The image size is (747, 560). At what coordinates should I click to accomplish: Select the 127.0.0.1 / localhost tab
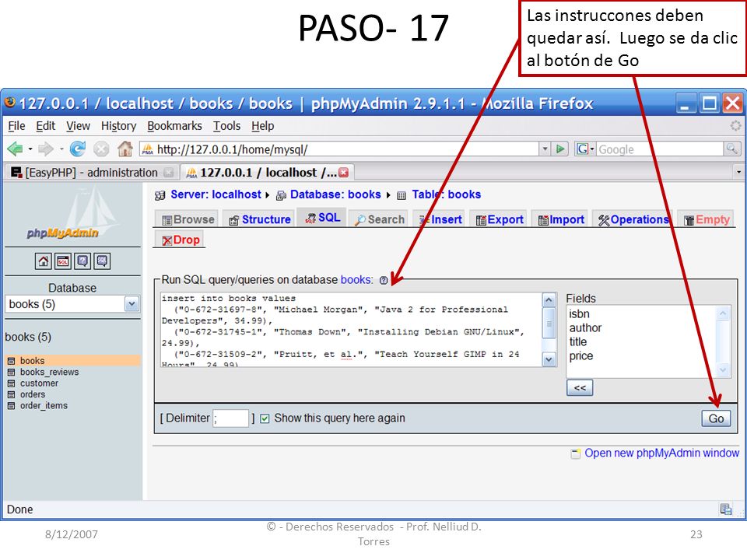pyautogui.click(x=267, y=173)
